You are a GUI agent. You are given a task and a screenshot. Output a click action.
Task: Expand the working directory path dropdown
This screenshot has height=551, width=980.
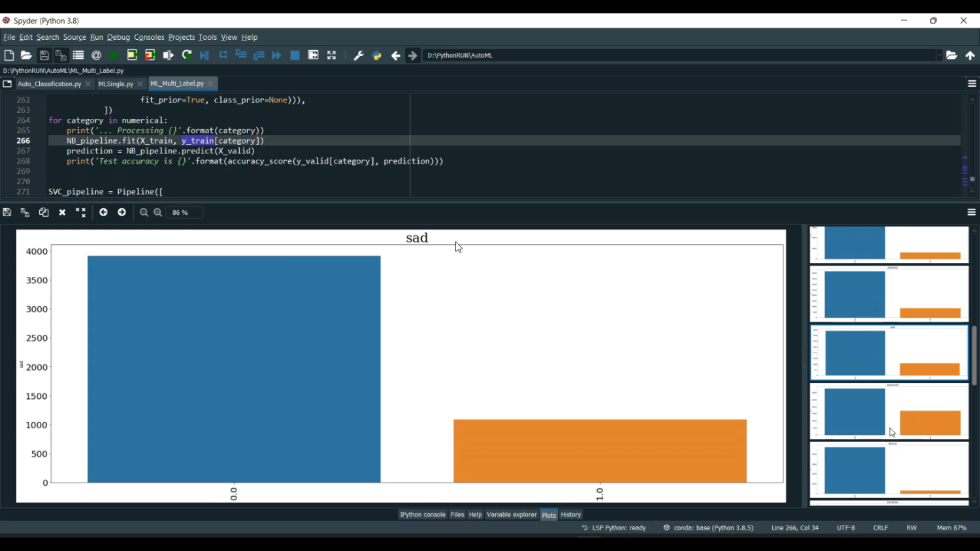[x=939, y=55]
